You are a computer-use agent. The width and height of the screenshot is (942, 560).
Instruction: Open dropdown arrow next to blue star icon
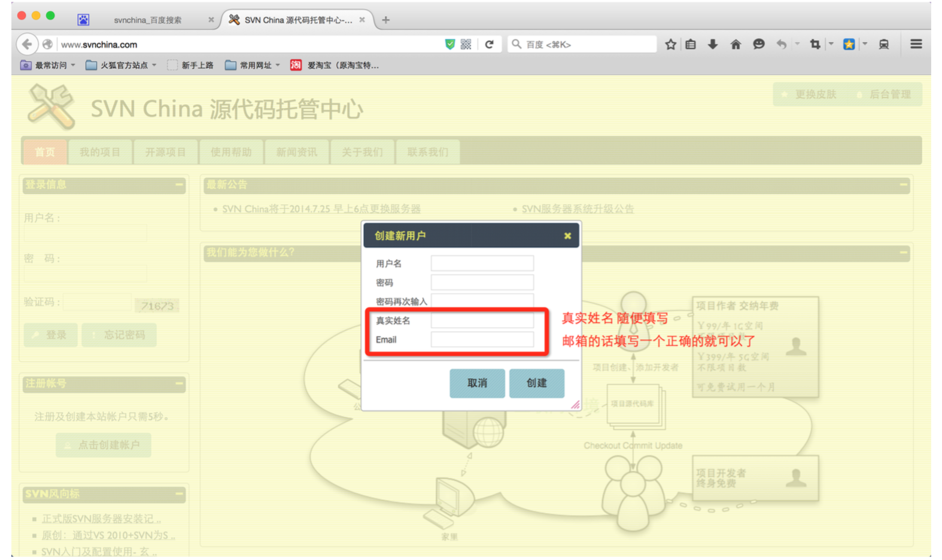865,44
